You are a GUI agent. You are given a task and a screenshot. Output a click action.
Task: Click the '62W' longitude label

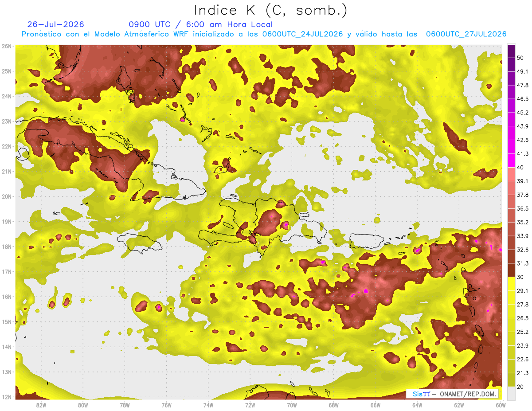pyautogui.click(x=459, y=405)
